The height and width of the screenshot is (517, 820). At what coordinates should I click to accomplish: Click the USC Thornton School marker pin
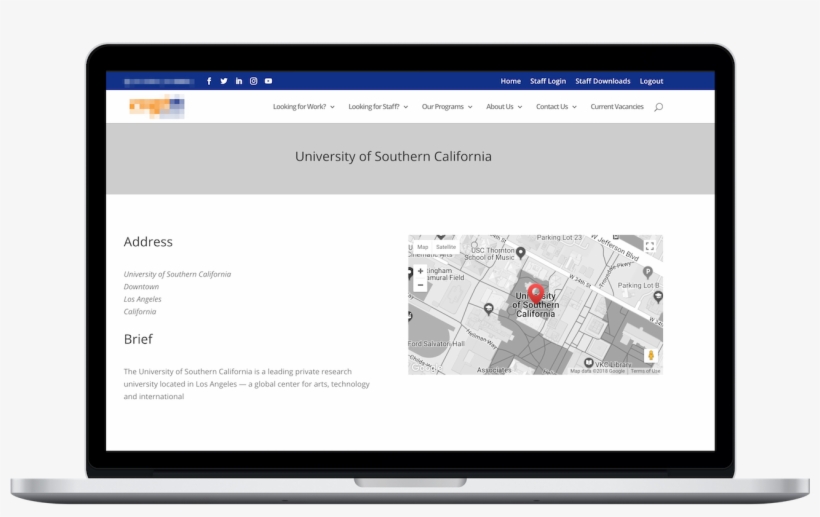(x=520, y=253)
